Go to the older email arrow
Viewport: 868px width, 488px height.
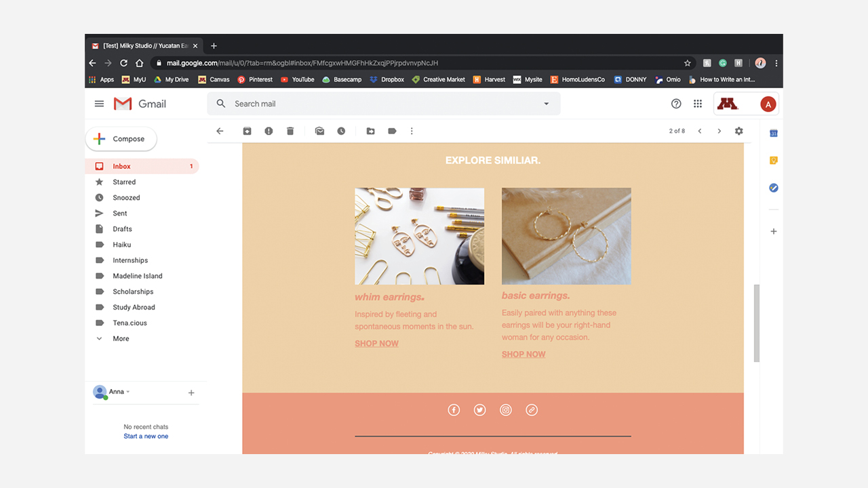point(719,131)
